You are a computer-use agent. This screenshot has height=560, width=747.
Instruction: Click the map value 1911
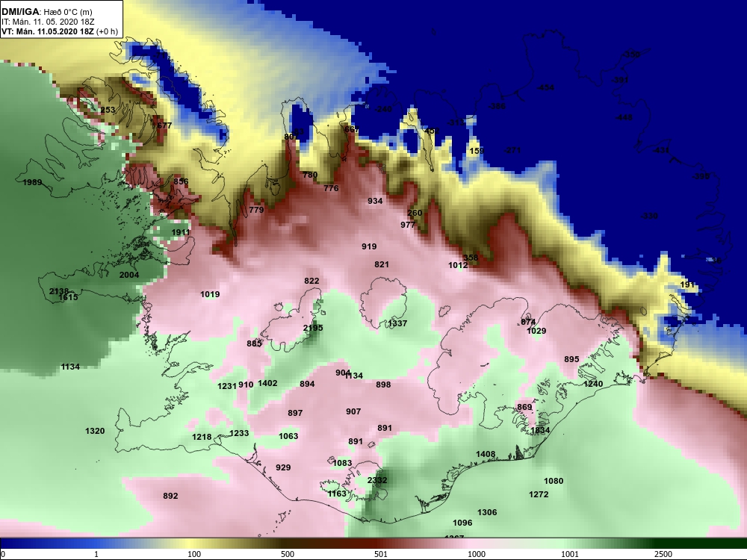[181, 232]
